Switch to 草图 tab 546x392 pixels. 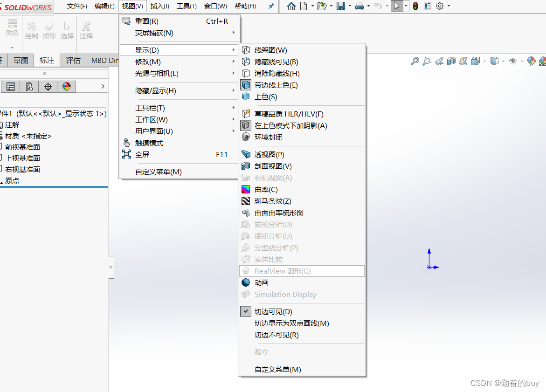pos(21,60)
